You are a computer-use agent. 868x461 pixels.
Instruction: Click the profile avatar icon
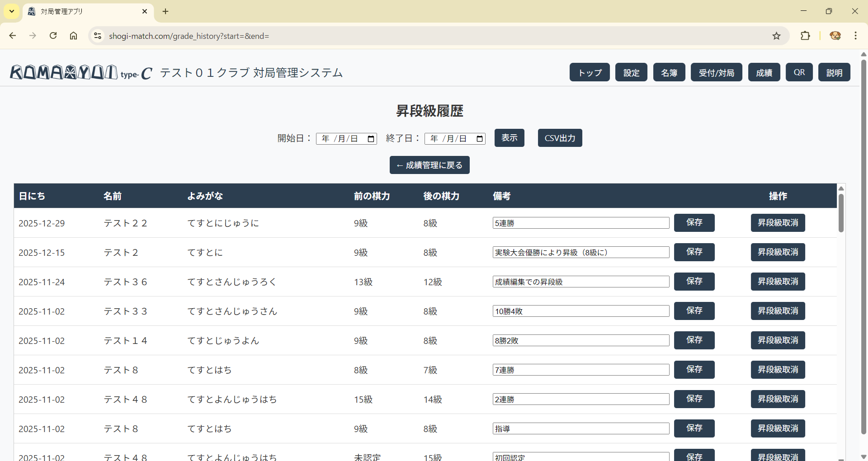(835, 36)
